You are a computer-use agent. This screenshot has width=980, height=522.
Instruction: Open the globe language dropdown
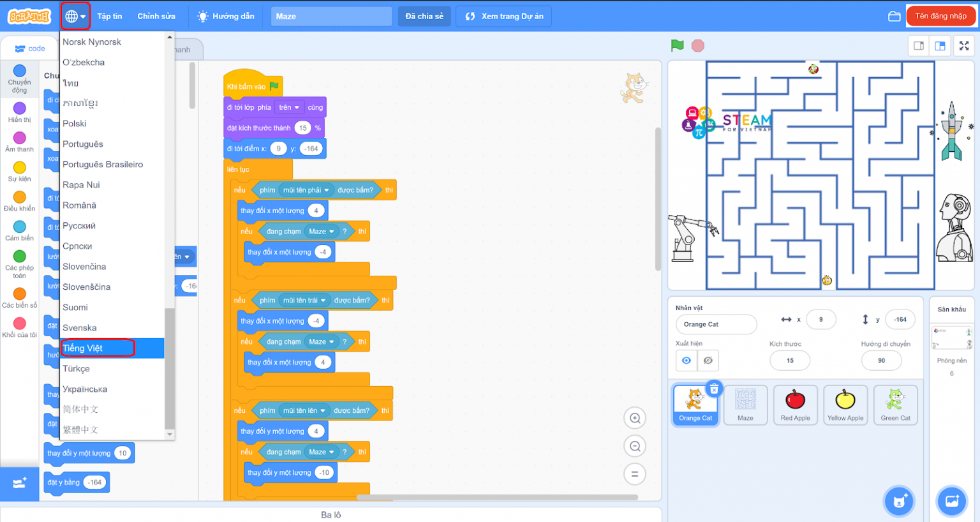coord(75,17)
